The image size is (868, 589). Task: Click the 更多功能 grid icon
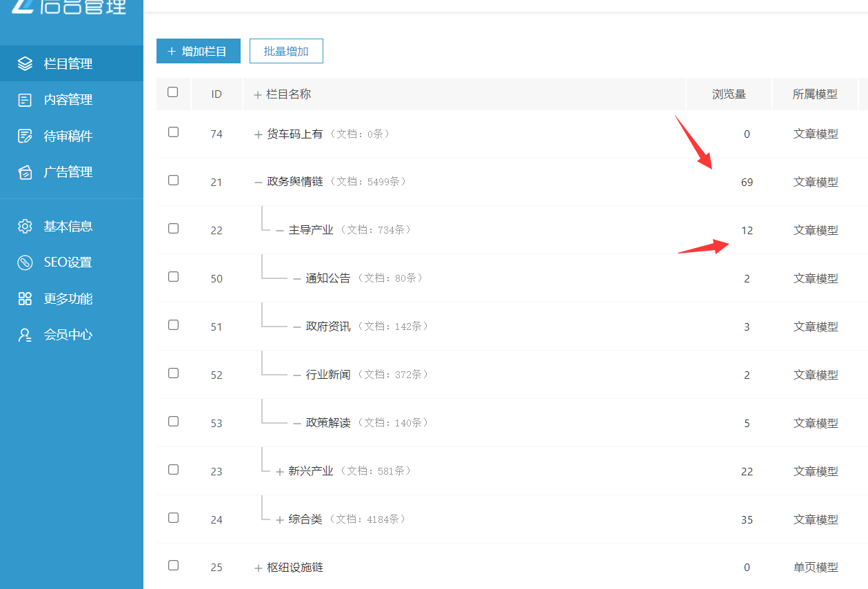tap(25, 299)
